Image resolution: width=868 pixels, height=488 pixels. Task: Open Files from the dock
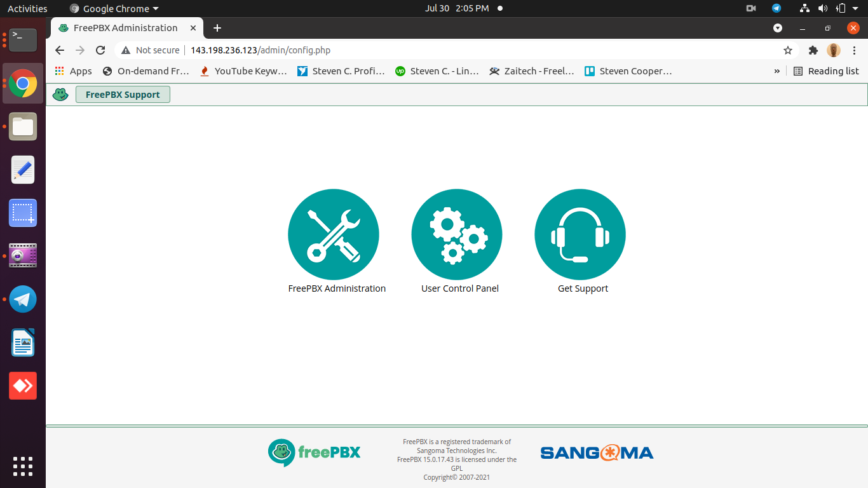pos(23,126)
